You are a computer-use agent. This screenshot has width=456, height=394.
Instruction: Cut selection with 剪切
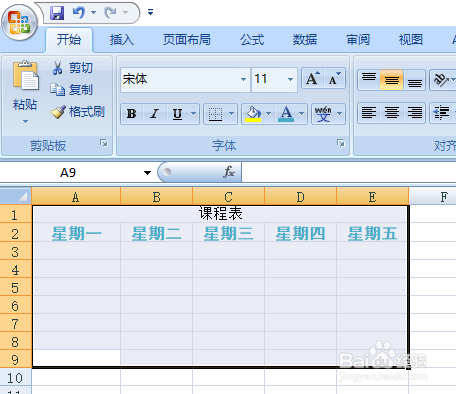[72, 68]
